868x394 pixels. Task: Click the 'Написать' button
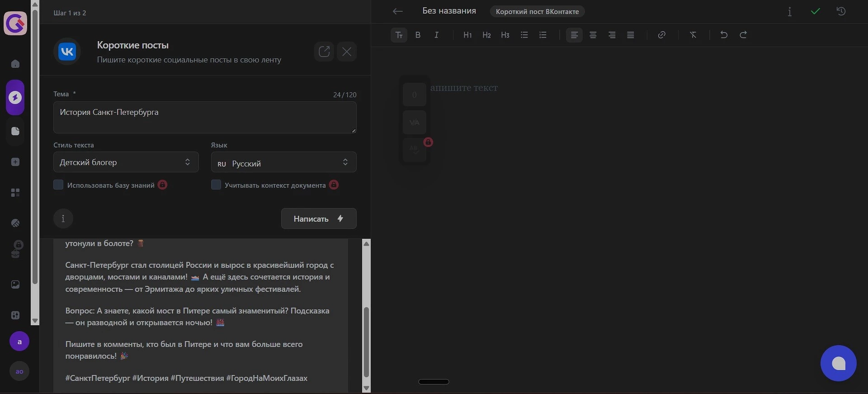click(x=319, y=218)
